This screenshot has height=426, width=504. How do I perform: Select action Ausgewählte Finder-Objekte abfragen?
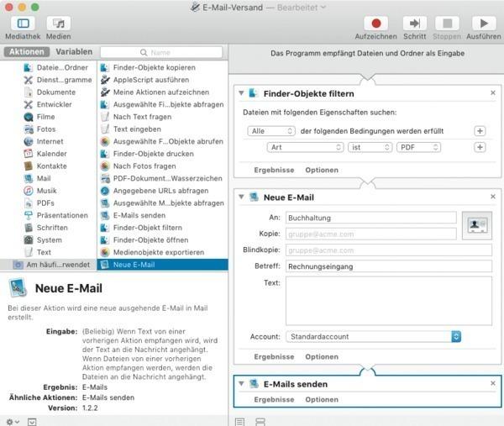pyautogui.click(x=163, y=104)
